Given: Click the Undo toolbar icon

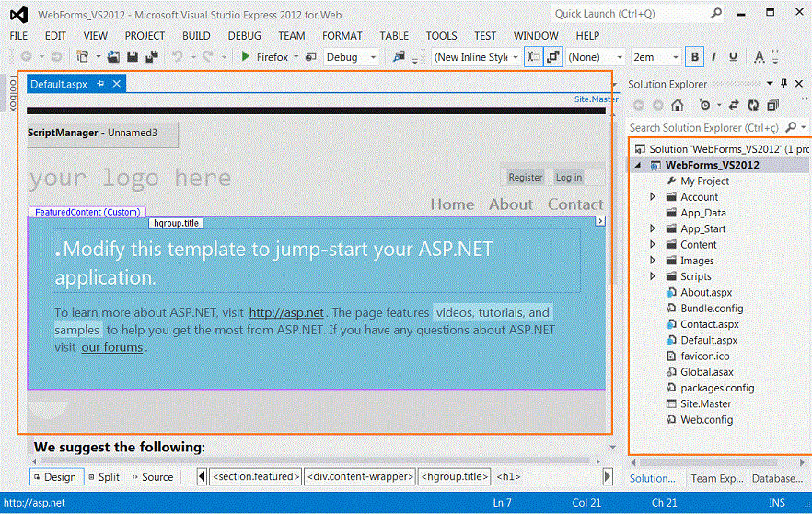Looking at the screenshot, I should (177, 56).
